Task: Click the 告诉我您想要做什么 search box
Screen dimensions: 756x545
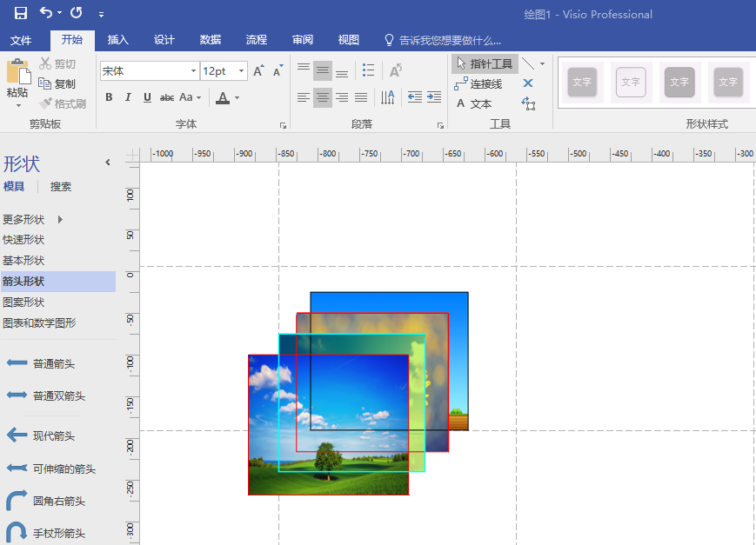Action: [443, 40]
